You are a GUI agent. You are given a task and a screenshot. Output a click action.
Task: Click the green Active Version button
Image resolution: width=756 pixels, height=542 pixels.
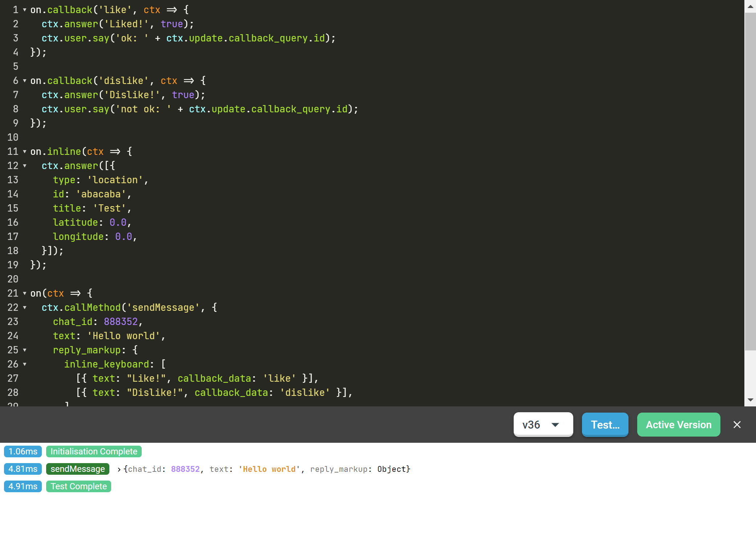[678, 425]
